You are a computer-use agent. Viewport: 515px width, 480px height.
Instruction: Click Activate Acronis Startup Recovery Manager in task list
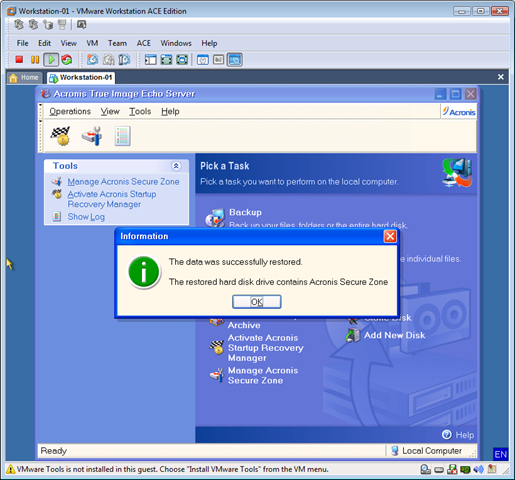click(266, 348)
